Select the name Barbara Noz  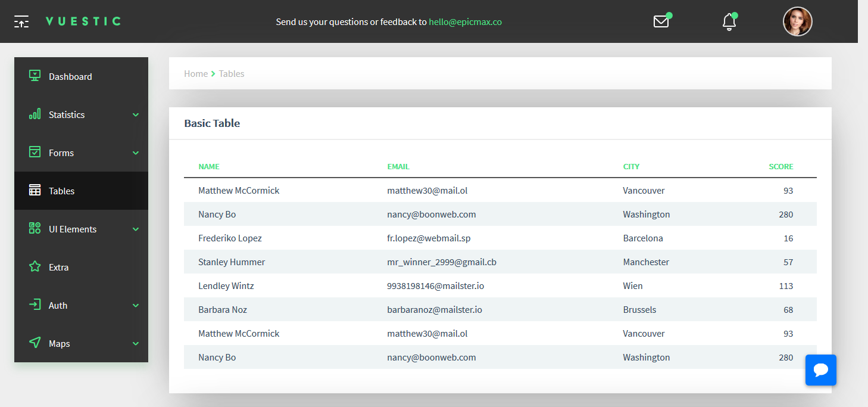[223, 310]
